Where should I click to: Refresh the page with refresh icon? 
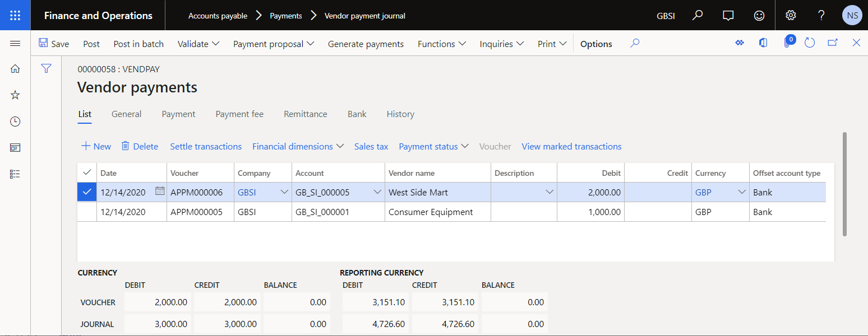tap(809, 42)
